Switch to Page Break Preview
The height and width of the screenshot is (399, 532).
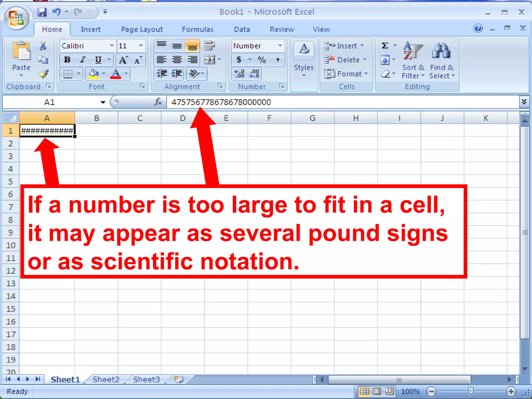pyautogui.click(x=389, y=391)
